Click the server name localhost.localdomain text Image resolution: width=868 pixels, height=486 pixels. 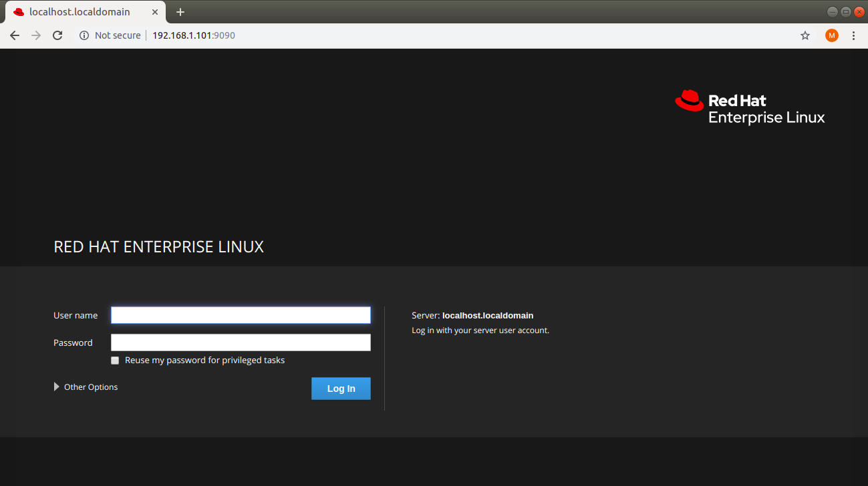pos(488,315)
